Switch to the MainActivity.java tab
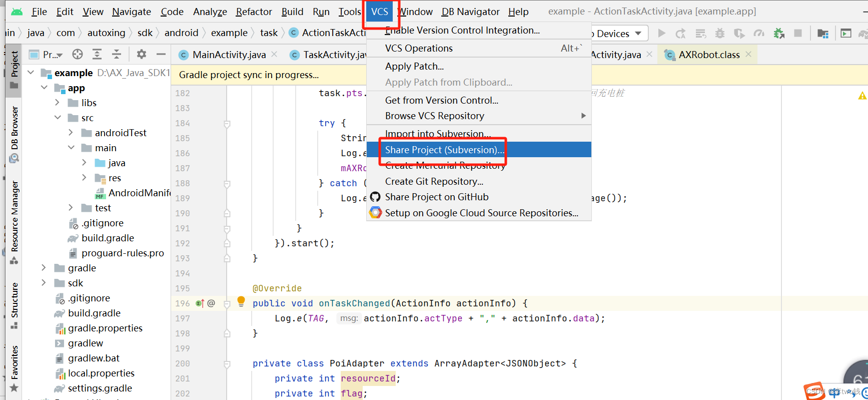The height and width of the screenshot is (400, 868). (x=229, y=55)
